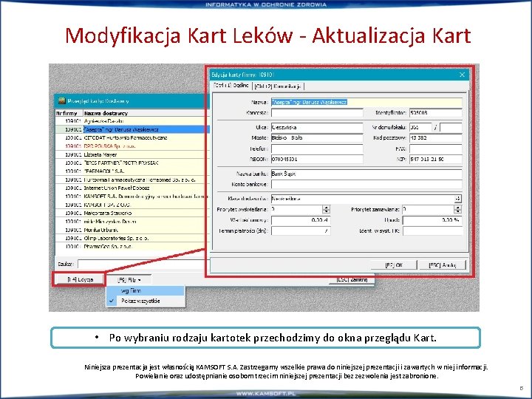Viewport: 532px width, 399px height.
Task: Click the [ESC] Anuluj button
Action: 443,265
